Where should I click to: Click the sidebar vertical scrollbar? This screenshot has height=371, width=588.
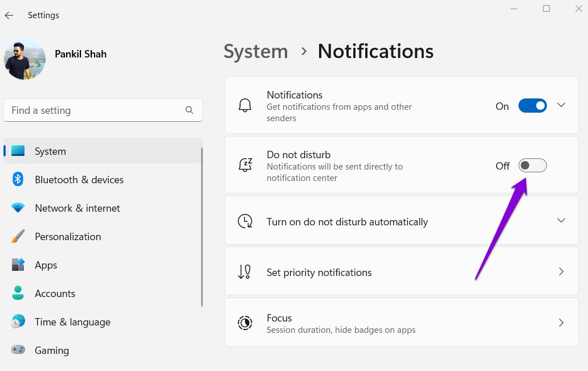(202, 227)
